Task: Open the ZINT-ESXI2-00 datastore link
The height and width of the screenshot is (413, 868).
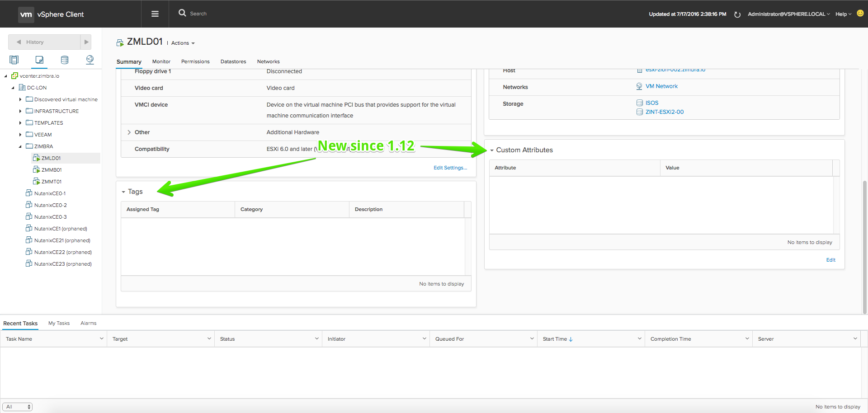Action: click(x=665, y=112)
